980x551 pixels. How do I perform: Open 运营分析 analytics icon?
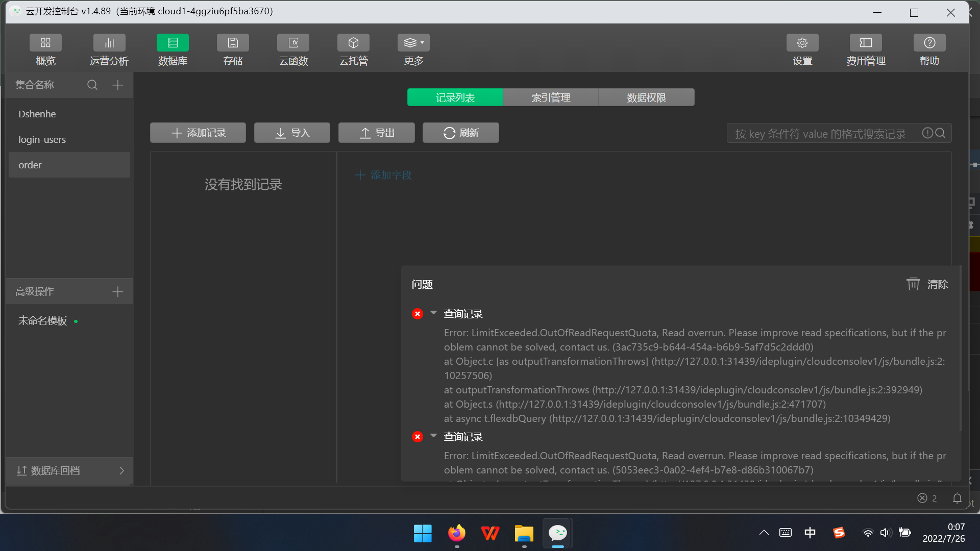tap(109, 43)
